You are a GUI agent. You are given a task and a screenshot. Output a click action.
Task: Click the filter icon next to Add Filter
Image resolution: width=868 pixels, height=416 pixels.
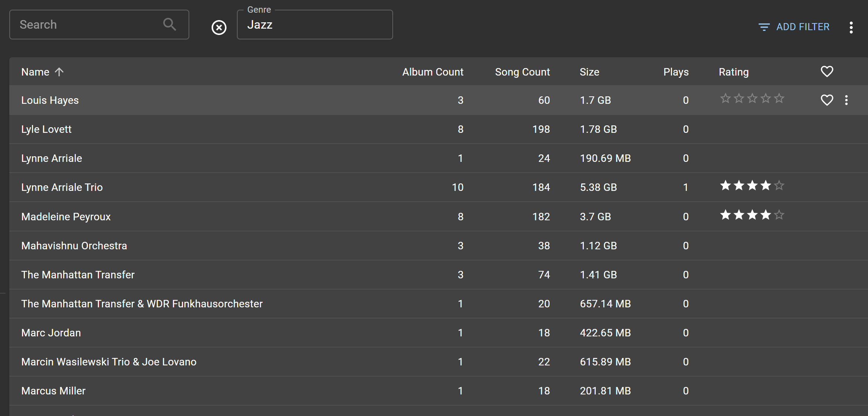[764, 27]
